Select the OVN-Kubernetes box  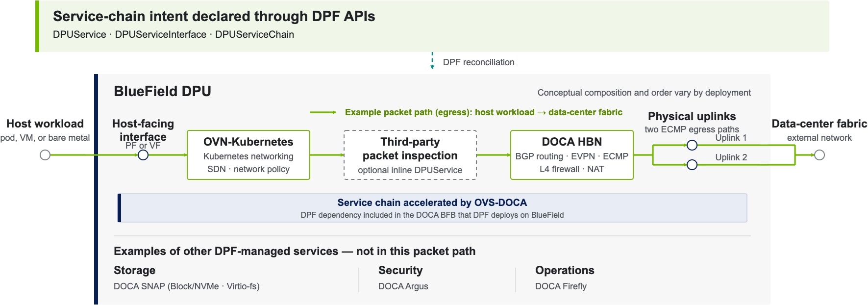coord(248,155)
